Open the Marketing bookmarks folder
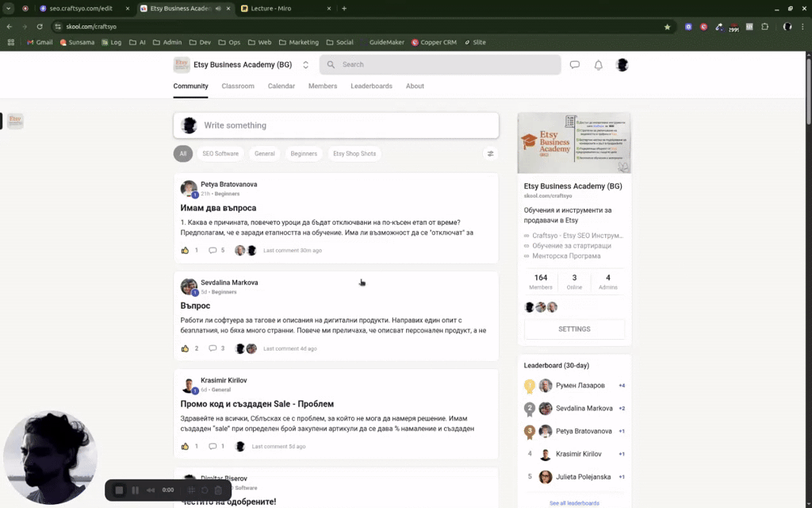This screenshot has height=508, width=812. click(299, 43)
